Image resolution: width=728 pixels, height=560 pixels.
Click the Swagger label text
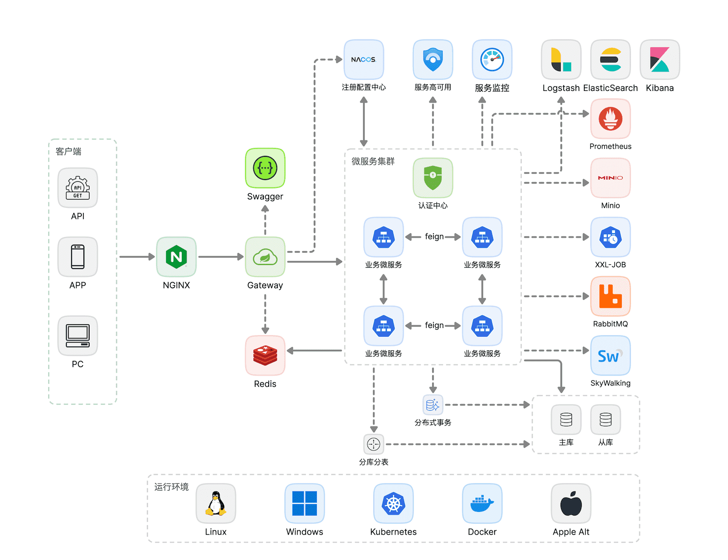(265, 197)
